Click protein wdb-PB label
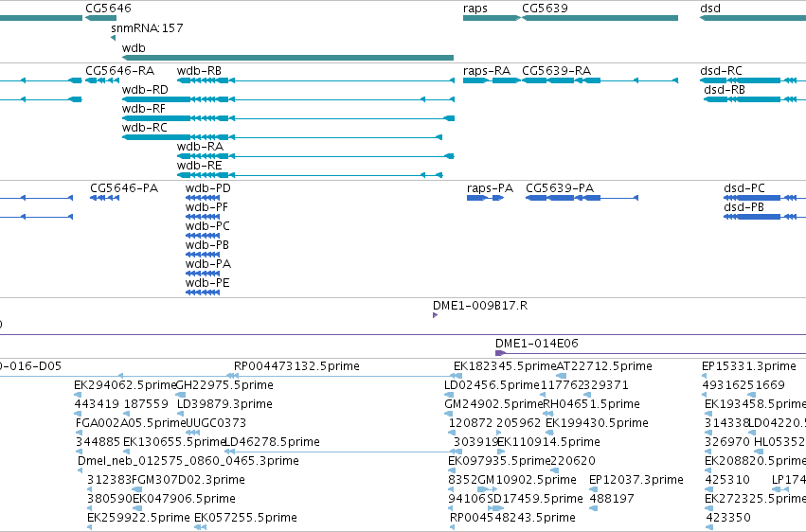This screenshot has width=806, height=532. click(x=207, y=245)
